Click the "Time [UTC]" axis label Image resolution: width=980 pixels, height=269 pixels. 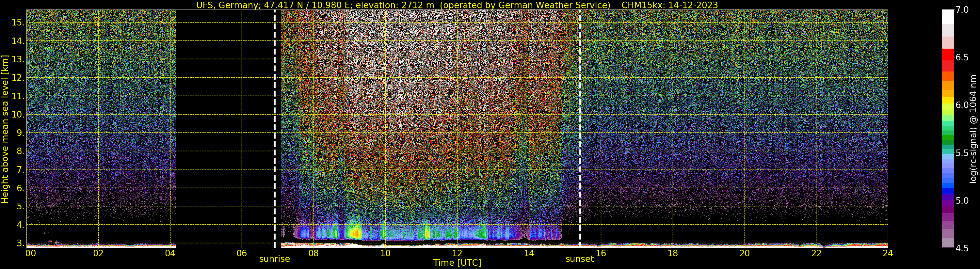457,263
